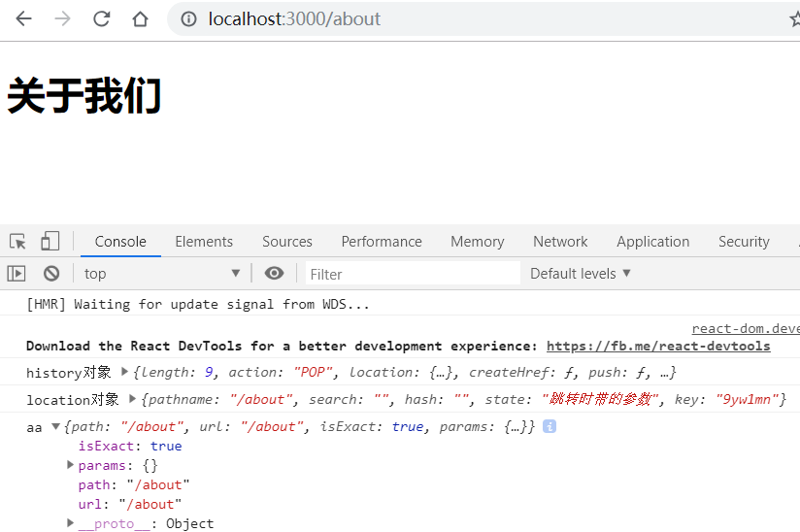Click the console Filter input field
The height and width of the screenshot is (532, 800).
[x=413, y=274]
